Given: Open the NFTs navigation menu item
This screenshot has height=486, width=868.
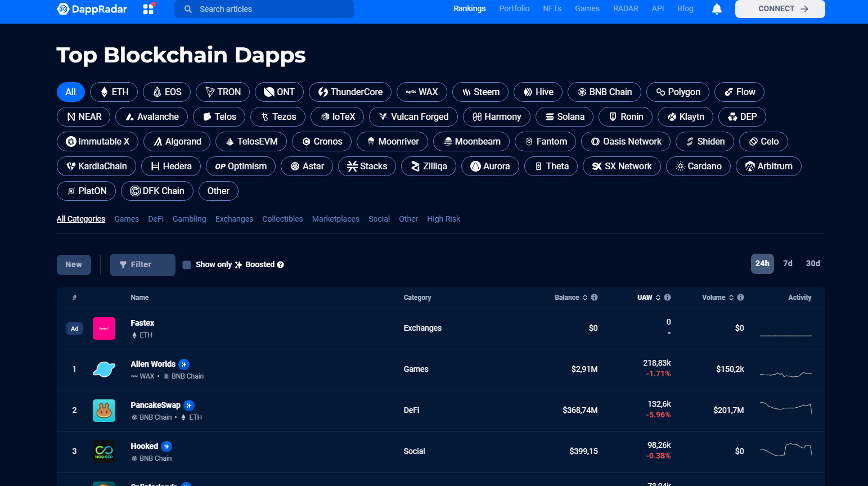Looking at the screenshot, I should coord(552,9).
